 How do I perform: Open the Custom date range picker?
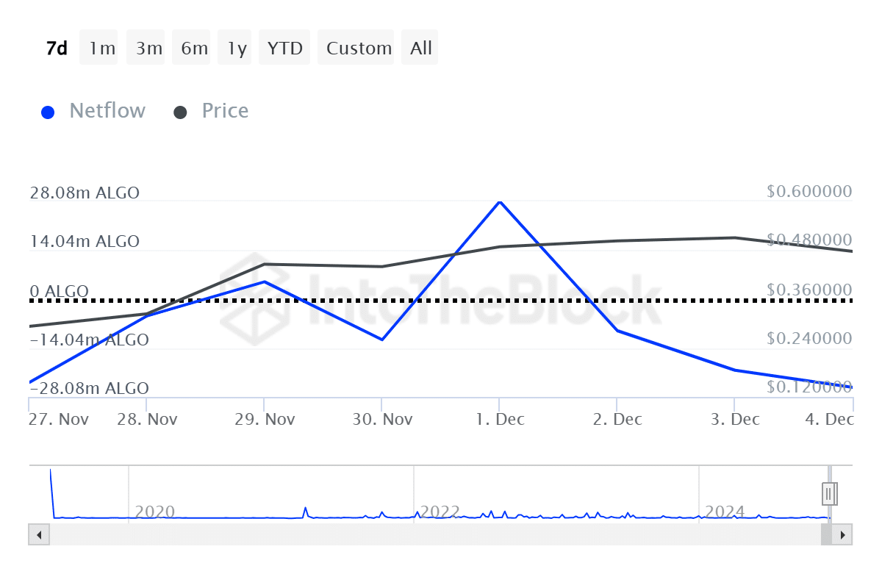(x=359, y=49)
